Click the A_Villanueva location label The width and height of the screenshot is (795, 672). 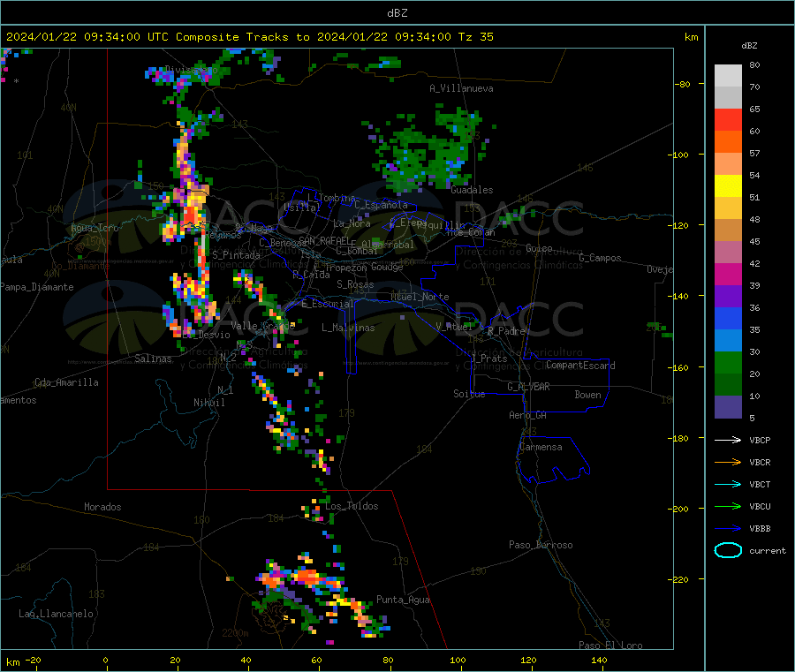pyautogui.click(x=461, y=88)
